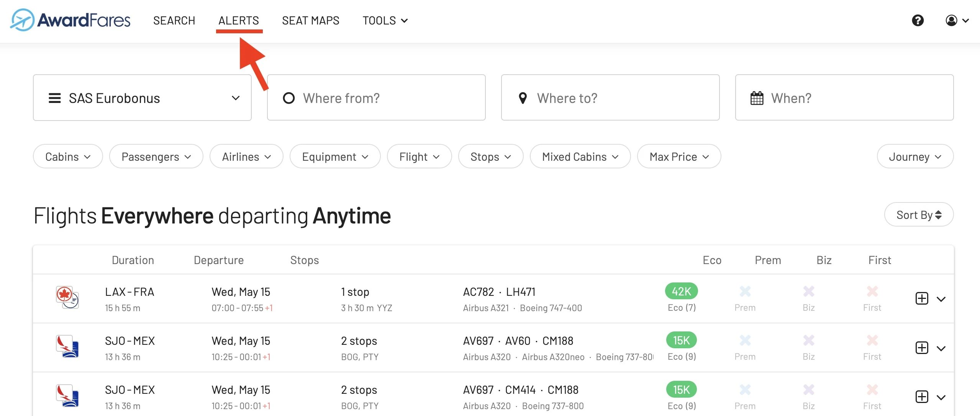This screenshot has height=416, width=980.
Task: Click the Prem column header
Action: click(768, 260)
